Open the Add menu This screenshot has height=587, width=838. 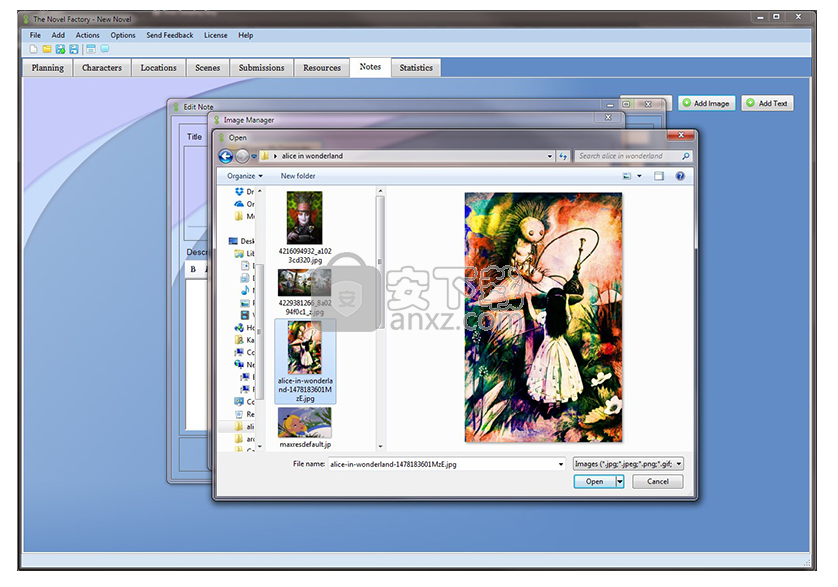(x=58, y=35)
